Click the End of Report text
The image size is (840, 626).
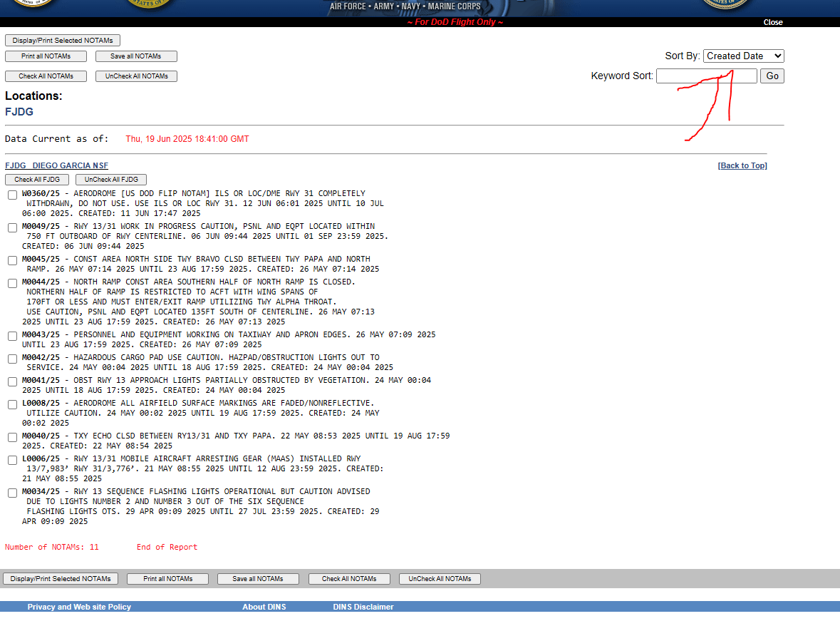click(x=167, y=547)
